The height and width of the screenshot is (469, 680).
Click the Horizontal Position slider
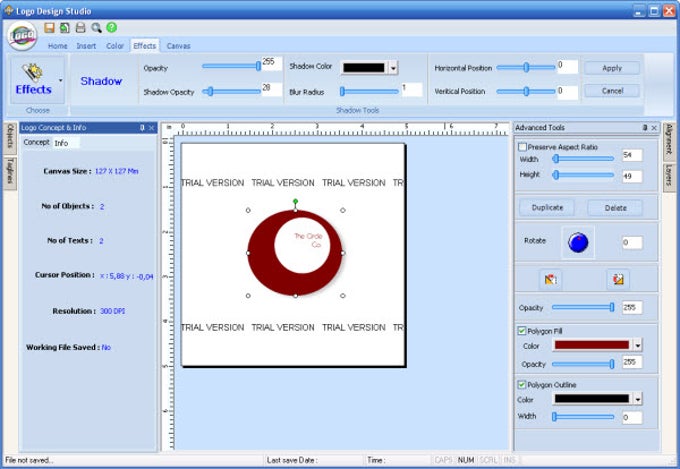526,67
